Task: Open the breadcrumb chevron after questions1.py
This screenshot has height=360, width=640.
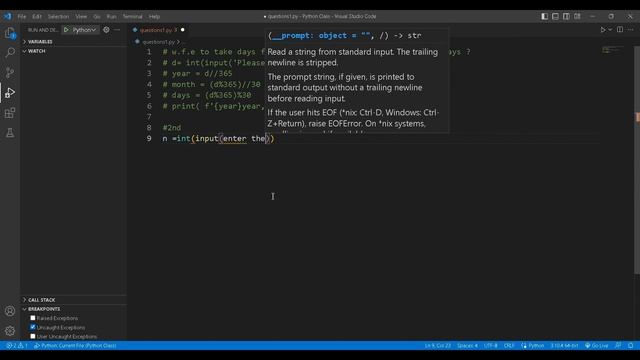Action: pos(178,42)
